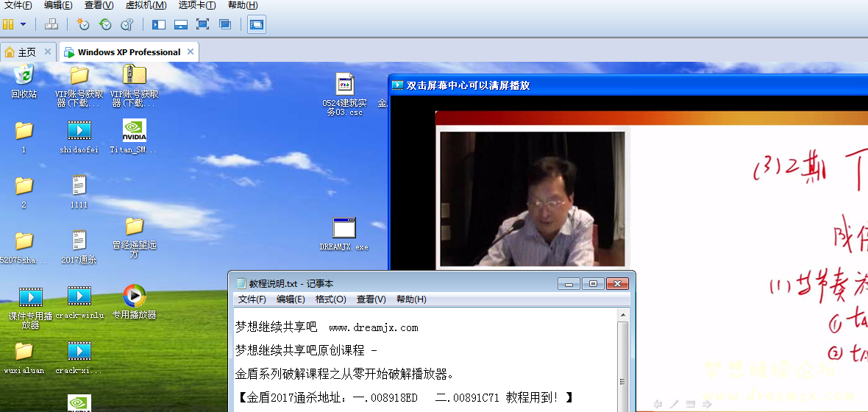Image resolution: width=868 pixels, height=412 pixels.
Task: Go to previous slide arrow in the player
Action: 658,404
